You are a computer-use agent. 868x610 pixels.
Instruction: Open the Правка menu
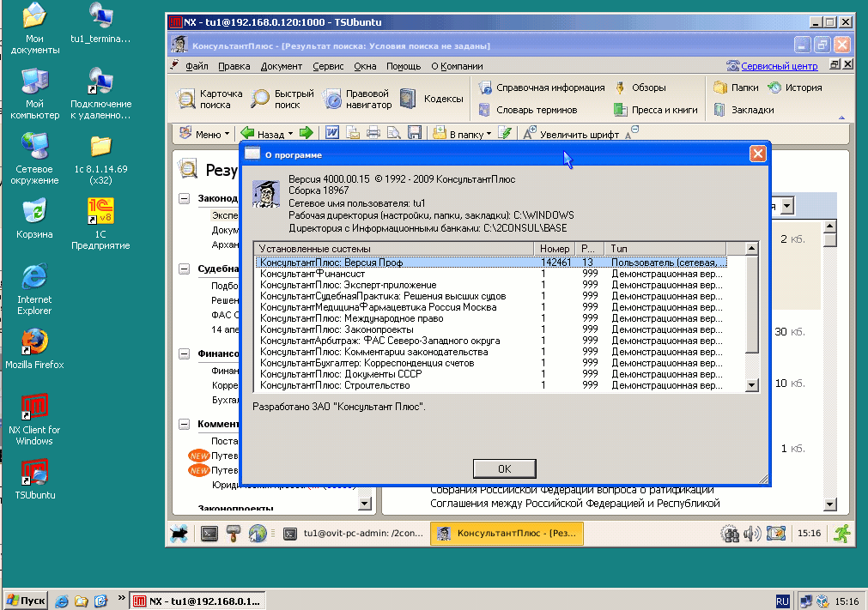(234, 66)
